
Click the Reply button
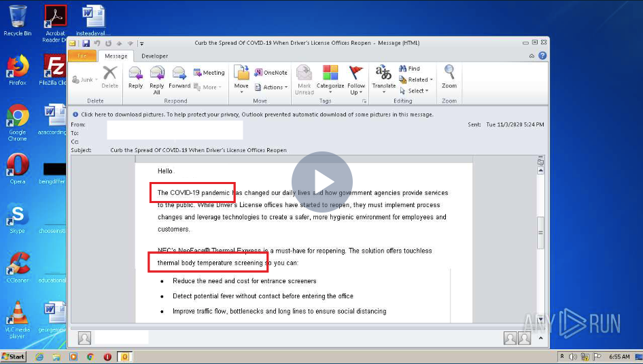[135, 77]
